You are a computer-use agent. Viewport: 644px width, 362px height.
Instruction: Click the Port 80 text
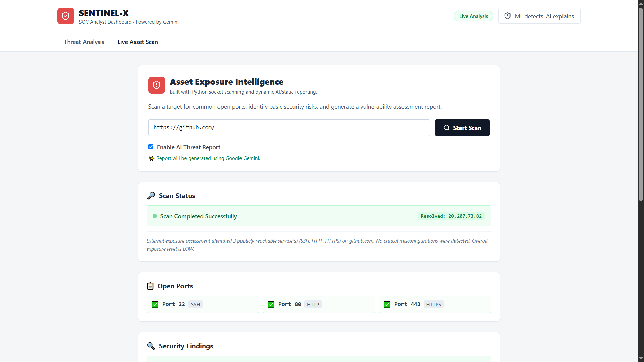click(x=290, y=304)
